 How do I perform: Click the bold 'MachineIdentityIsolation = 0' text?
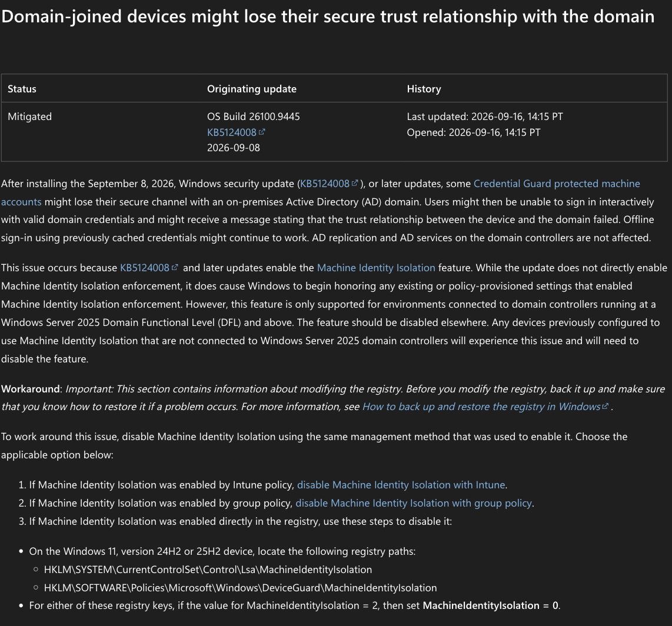tap(491, 606)
